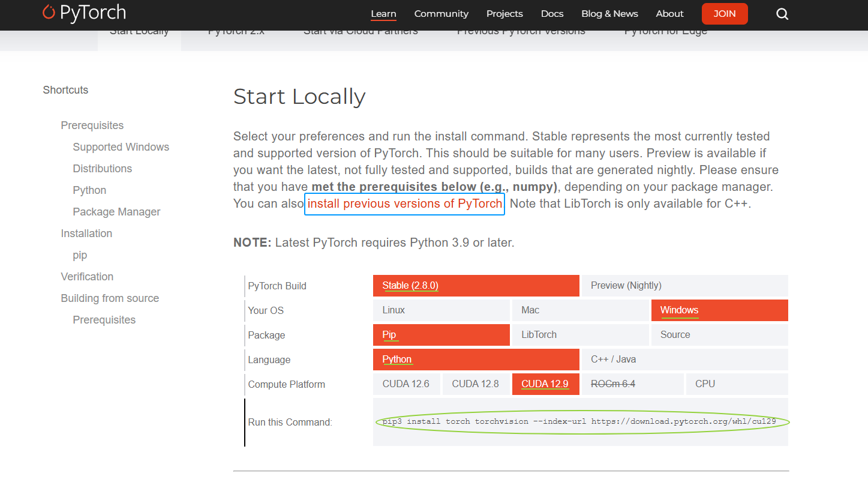
Task: Open the Blog & News menu
Action: pyautogui.click(x=609, y=14)
